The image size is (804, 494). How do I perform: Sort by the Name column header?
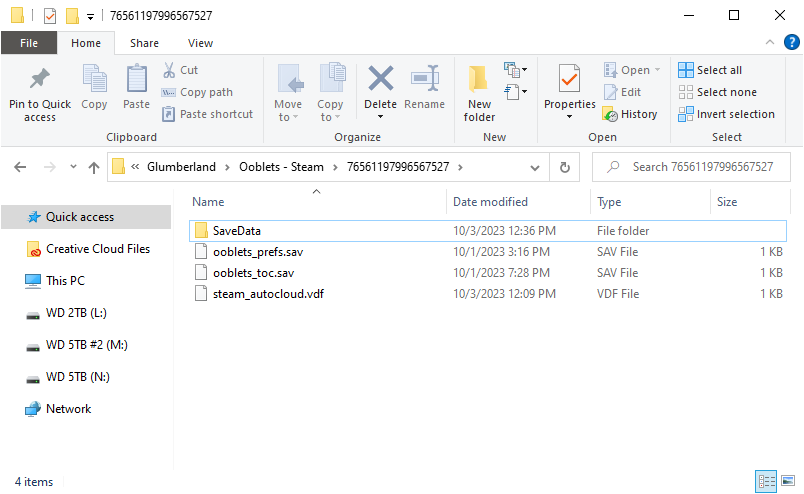coord(208,202)
